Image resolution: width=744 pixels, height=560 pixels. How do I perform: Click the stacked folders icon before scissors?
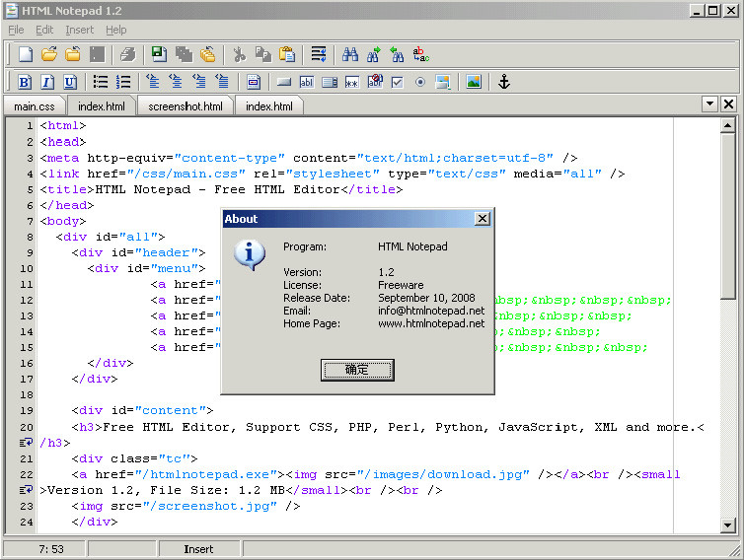click(207, 54)
